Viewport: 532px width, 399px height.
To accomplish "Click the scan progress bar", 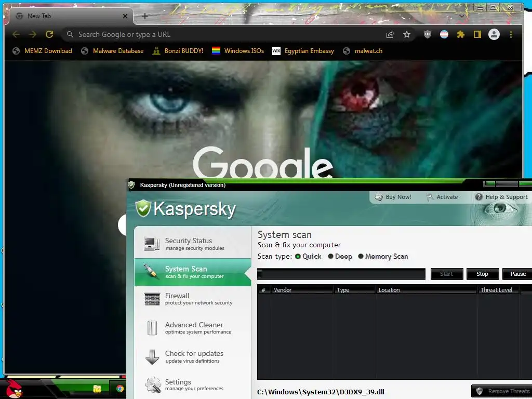I will coord(341,274).
